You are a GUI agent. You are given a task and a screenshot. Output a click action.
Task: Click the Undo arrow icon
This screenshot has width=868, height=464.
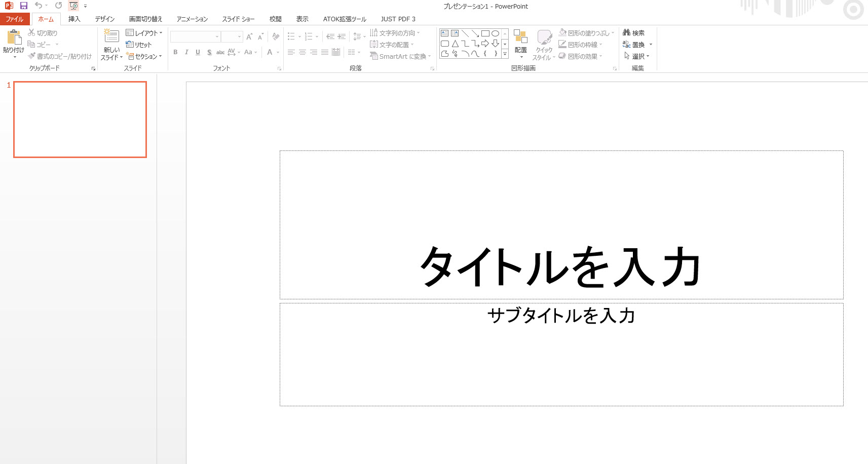click(x=38, y=6)
